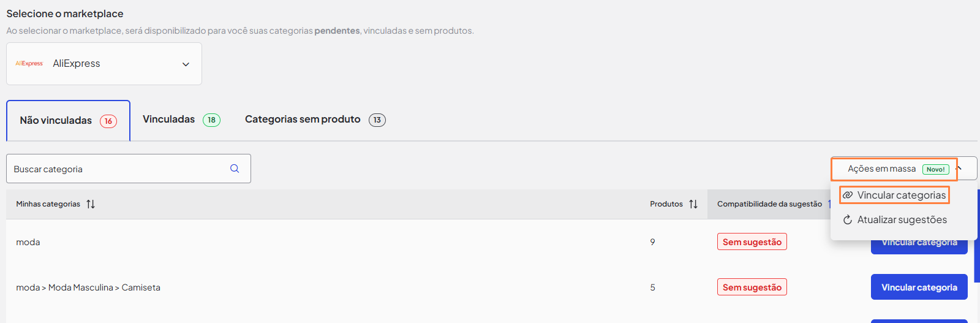The height and width of the screenshot is (323, 980).
Task: Click Sem sugestão badge in Camiseta row
Action: pos(752,287)
